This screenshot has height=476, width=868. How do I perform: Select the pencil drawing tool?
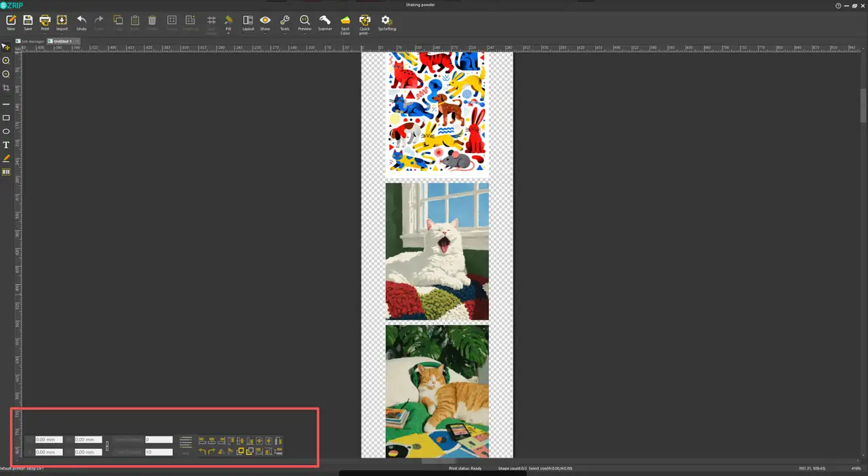pos(6,159)
